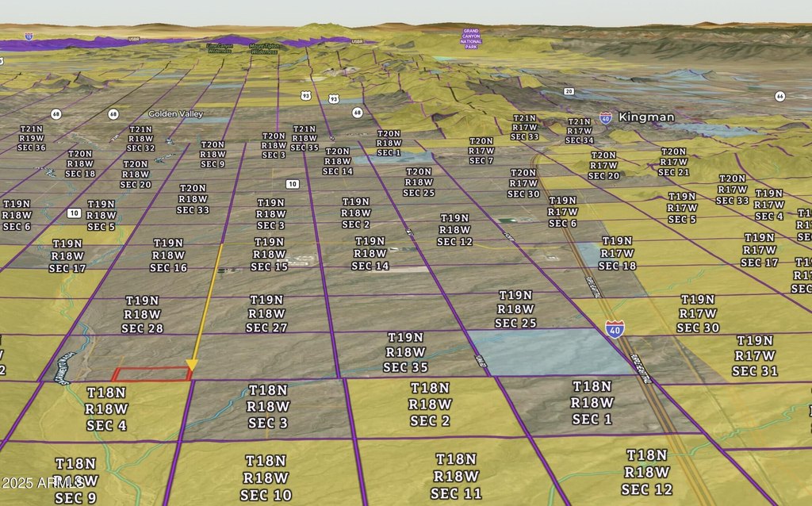
Task: Click the Route 66 highway shield
Action: coord(779,96)
